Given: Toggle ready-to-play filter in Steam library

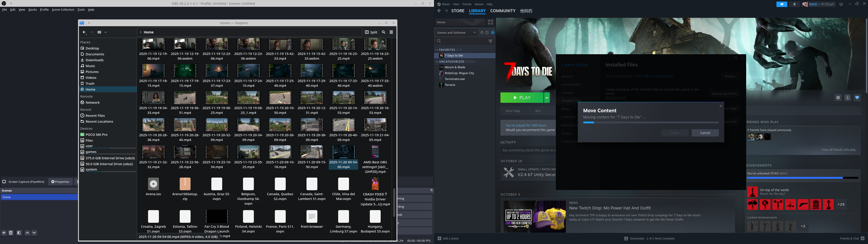Looking at the screenshot, I should pos(493,33).
